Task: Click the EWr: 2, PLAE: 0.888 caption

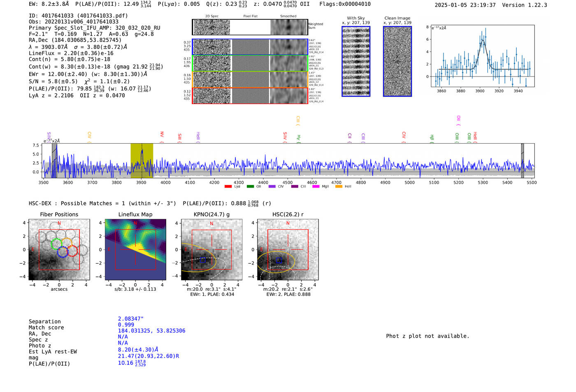Action: click(x=288, y=295)
